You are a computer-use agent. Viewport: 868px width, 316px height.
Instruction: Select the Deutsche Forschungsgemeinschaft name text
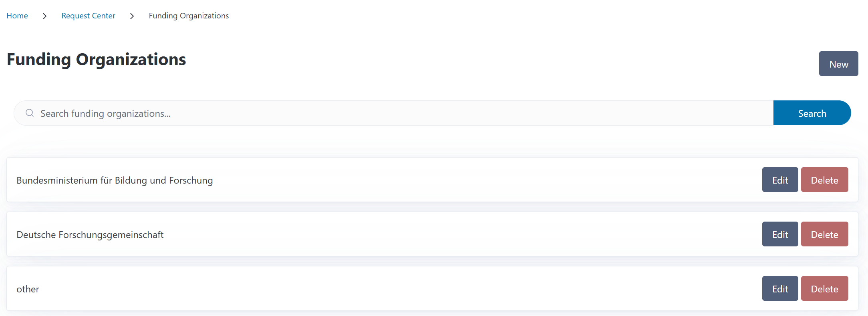click(90, 235)
